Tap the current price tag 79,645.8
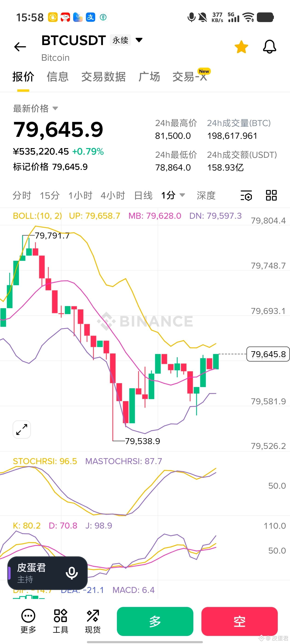 pyautogui.click(x=268, y=354)
